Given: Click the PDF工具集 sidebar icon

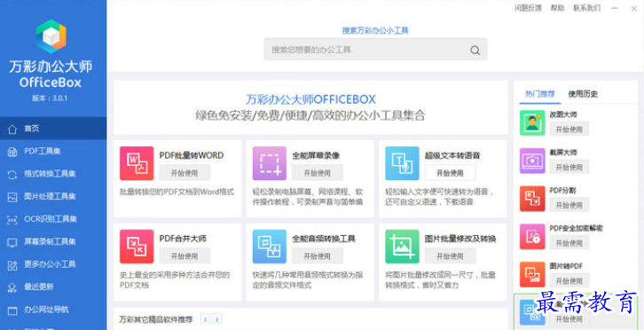Looking at the screenshot, I should pos(12,152).
